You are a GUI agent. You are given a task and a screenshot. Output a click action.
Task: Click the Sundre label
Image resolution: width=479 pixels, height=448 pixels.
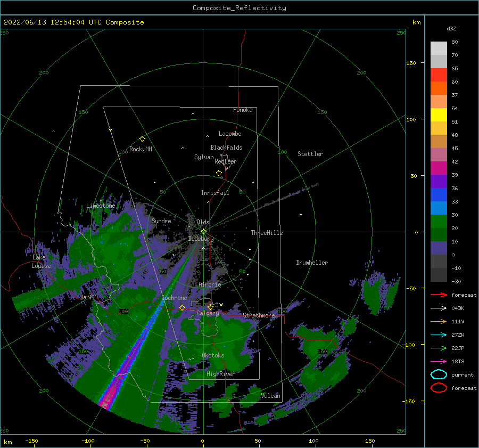[161, 221]
